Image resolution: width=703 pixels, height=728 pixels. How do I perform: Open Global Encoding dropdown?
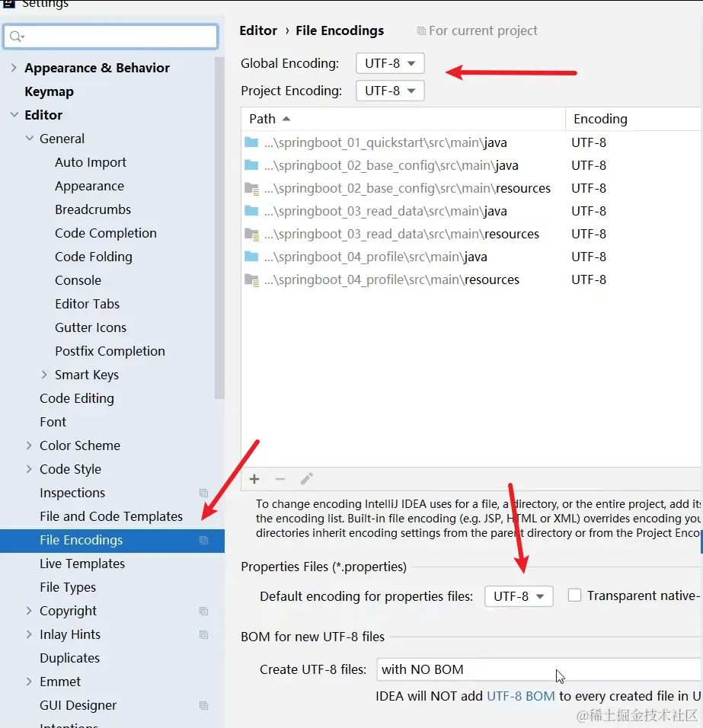(390, 63)
